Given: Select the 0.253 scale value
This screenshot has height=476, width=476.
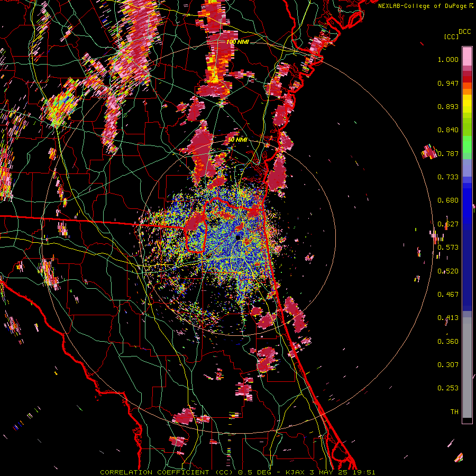Looking at the screenshot, I should (448, 388).
